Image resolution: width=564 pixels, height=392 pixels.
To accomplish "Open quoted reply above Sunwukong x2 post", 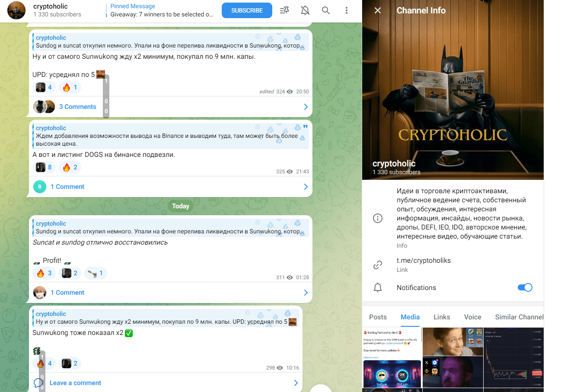I will pyautogui.click(x=166, y=318).
